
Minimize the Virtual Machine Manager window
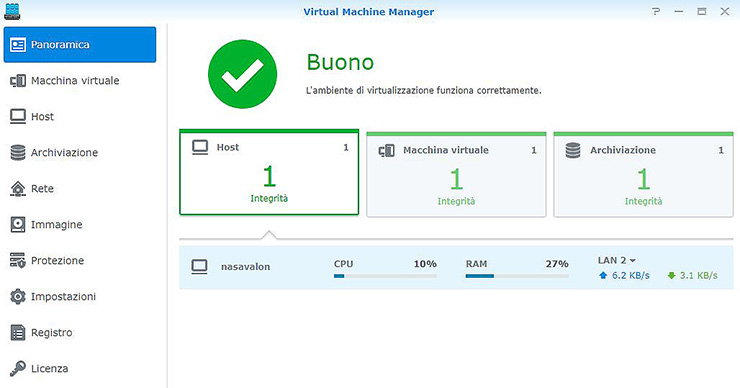679,11
